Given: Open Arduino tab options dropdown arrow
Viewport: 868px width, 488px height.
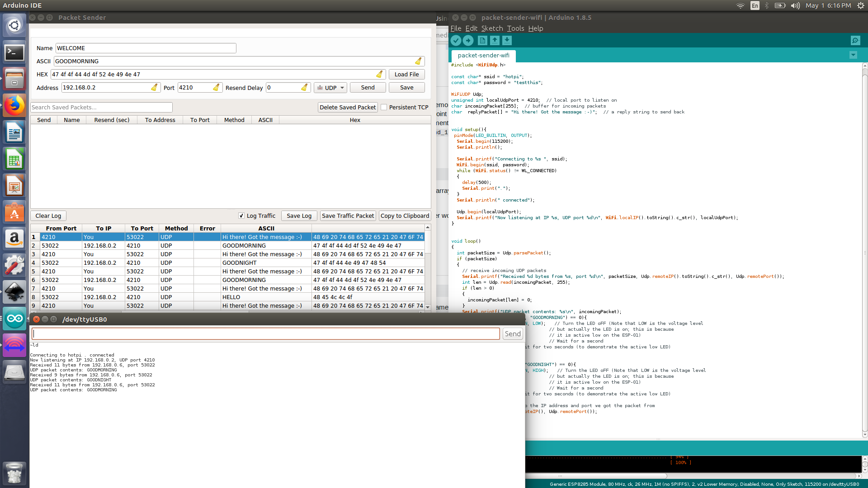Looking at the screenshot, I should tap(853, 55).
